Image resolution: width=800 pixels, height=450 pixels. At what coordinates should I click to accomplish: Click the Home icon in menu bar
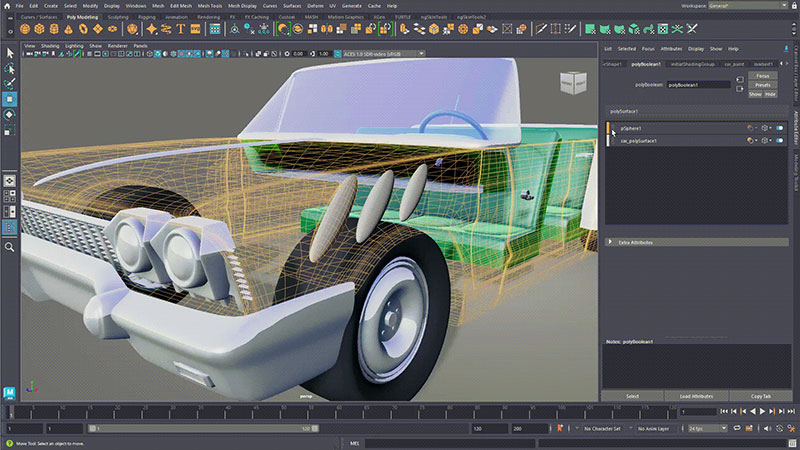coord(7,6)
